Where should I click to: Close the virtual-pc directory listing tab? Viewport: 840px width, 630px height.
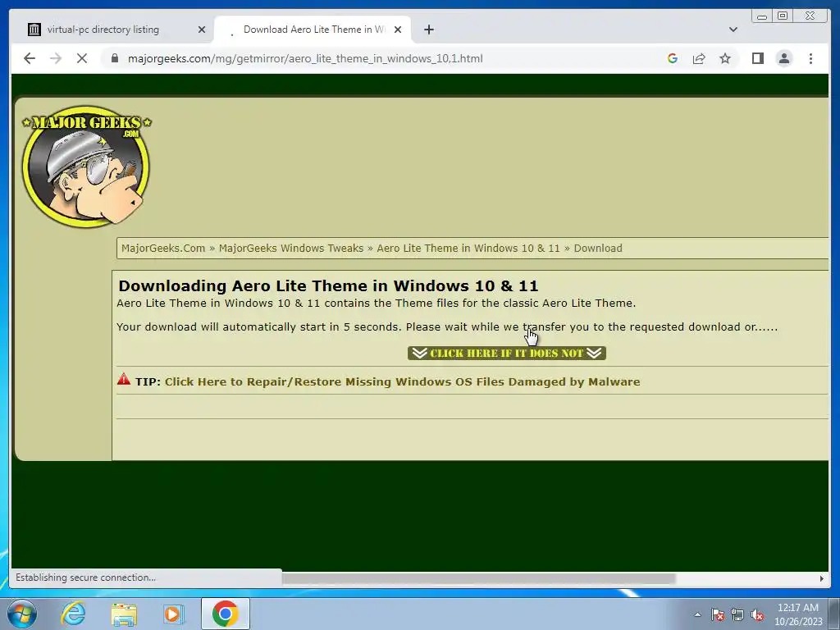click(x=202, y=30)
